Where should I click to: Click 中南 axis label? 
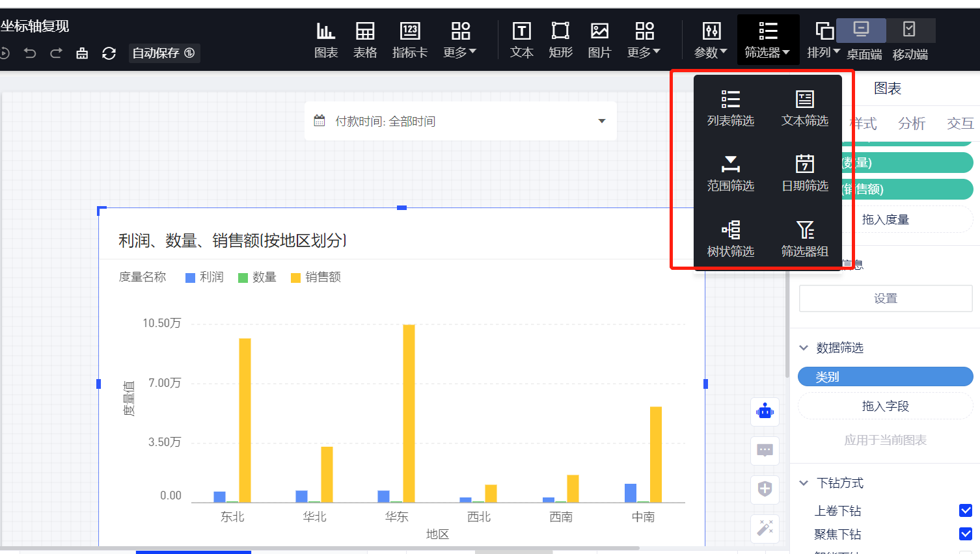[643, 517]
